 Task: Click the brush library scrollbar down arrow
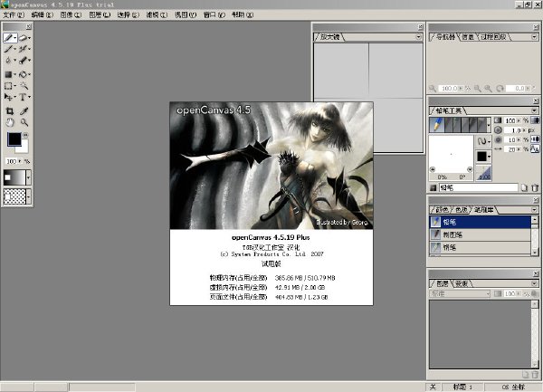pos(535,253)
